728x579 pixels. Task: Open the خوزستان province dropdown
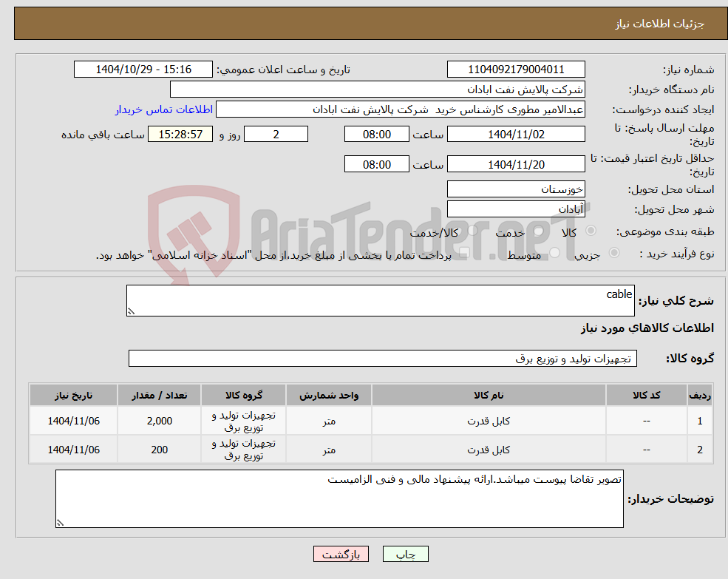[x=516, y=189]
